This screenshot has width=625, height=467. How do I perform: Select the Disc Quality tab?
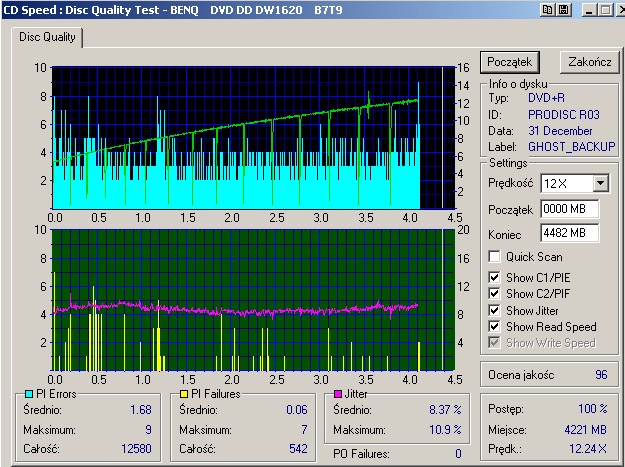point(47,37)
